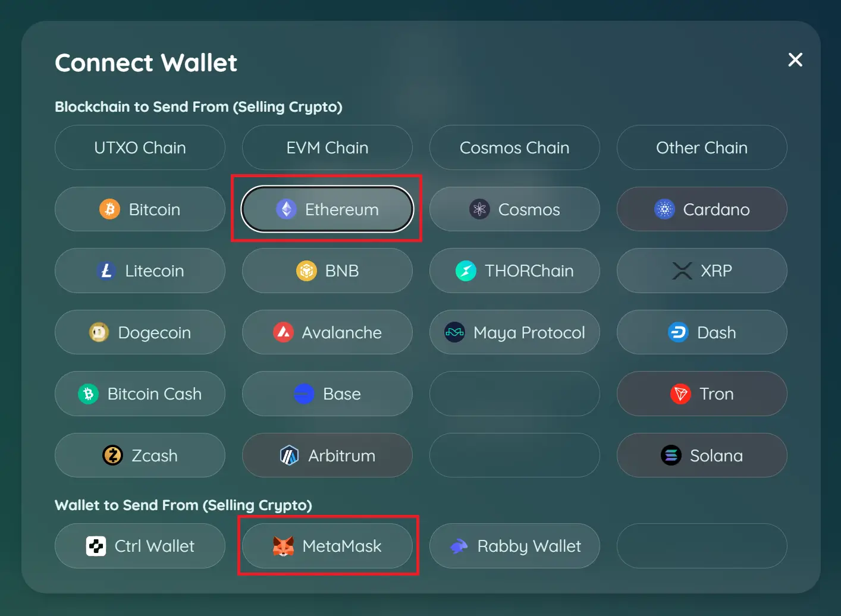Click the MetaMask fox icon
Screen dimensions: 841x616
coord(283,546)
